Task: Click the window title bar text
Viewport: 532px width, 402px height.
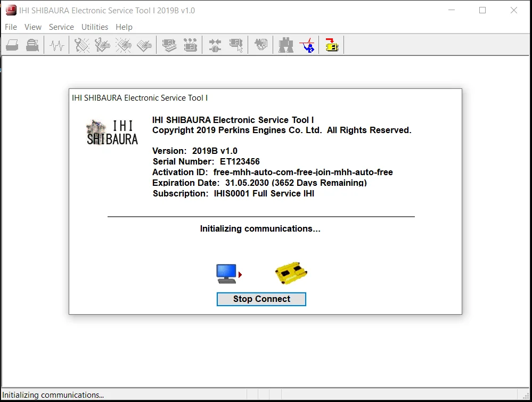Action: point(107,11)
